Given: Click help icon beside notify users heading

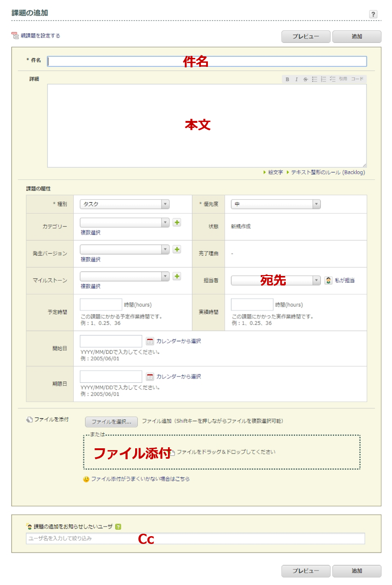Looking at the screenshot, I should click(118, 527).
